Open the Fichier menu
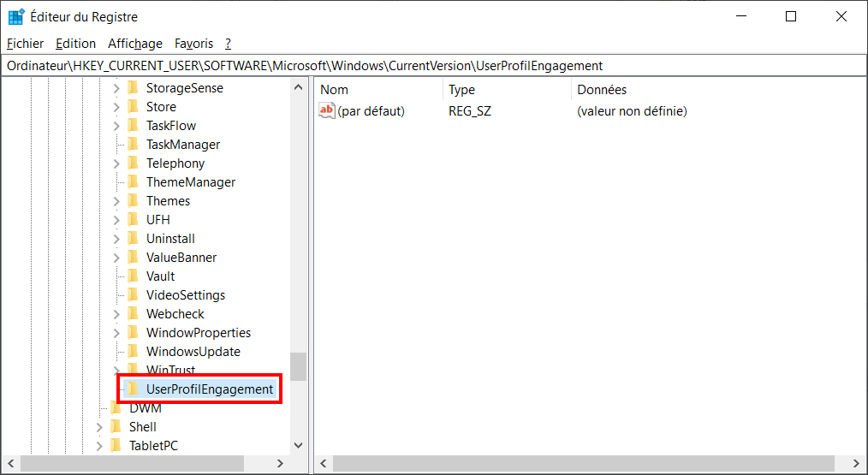This screenshot has height=475, width=868. (25, 43)
